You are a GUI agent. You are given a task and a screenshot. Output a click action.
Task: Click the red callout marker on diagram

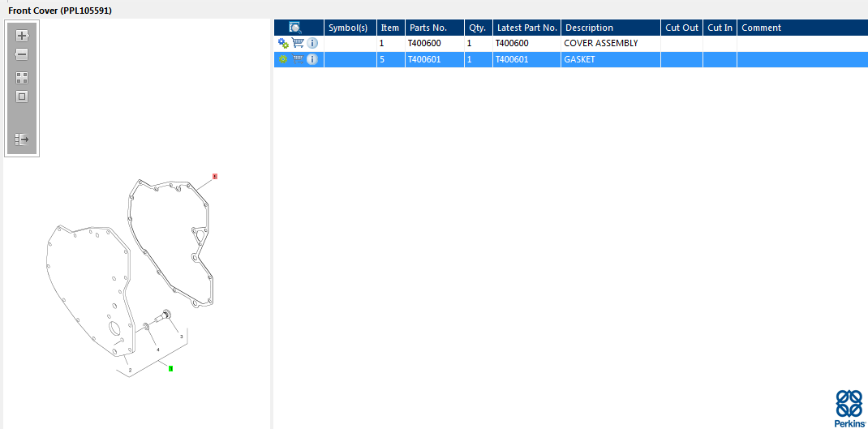pos(215,177)
